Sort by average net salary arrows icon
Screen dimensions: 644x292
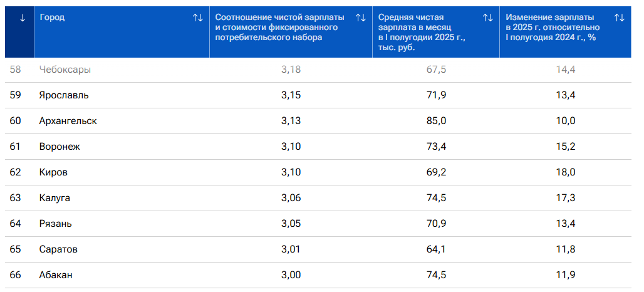488,18
